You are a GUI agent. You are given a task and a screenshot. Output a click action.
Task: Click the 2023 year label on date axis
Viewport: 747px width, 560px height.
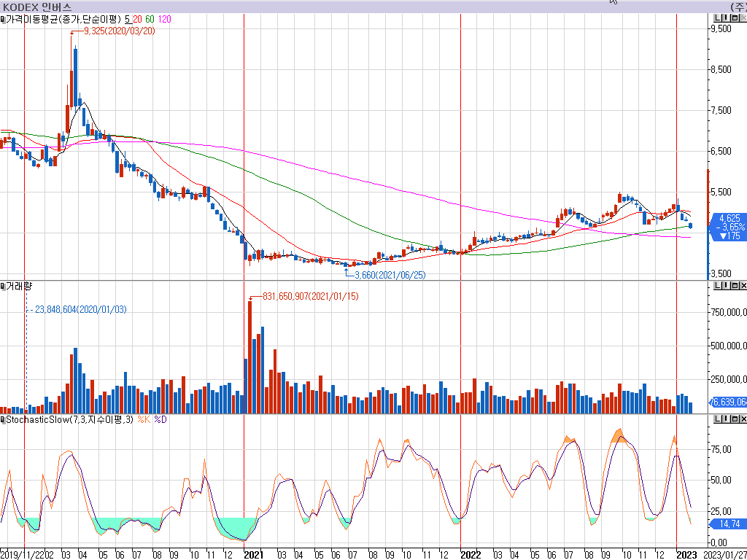pos(687,555)
